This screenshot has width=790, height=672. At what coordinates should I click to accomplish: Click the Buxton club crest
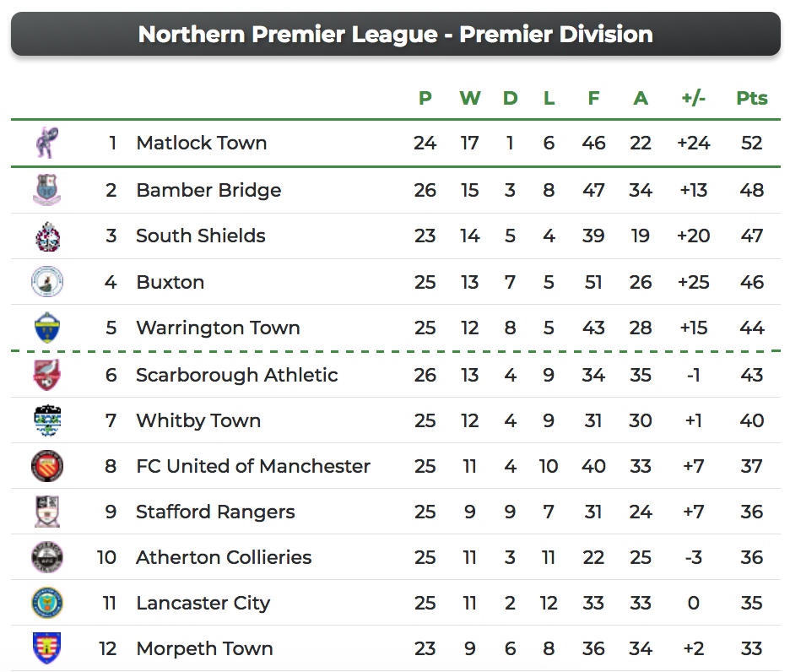[x=47, y=281]
